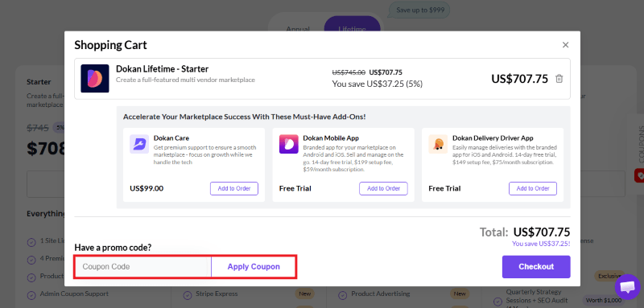Open the live chat bubble icon
Viewport: 644px width, 308px height.
[x=627, y=287]
